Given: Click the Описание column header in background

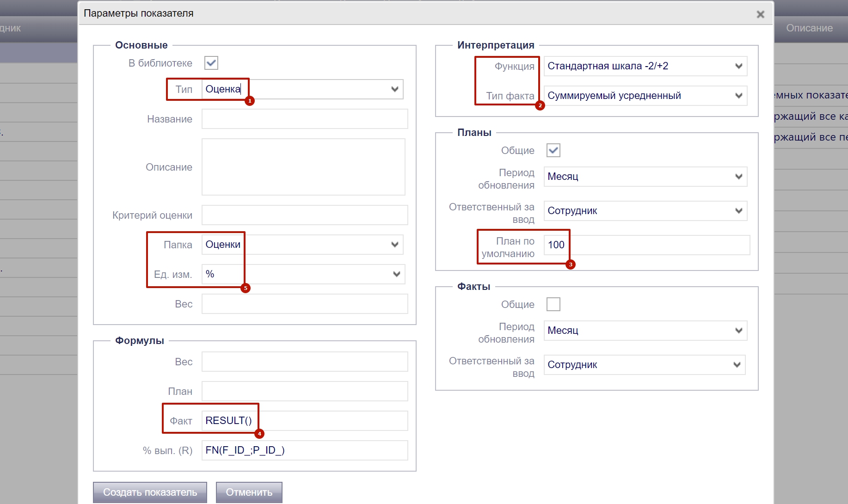Looking at the screenshot, I should click(809, 28).
